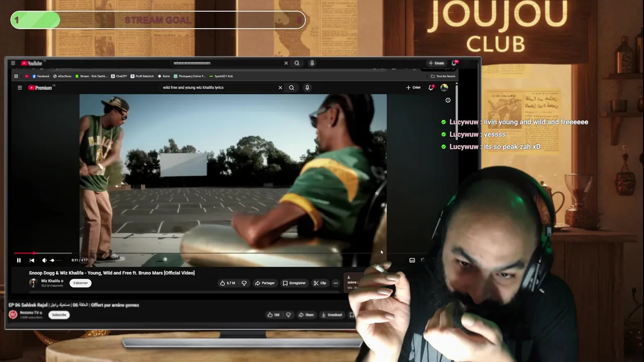Open the account avatar menu
Screen dimensions: 644x362
[x=444, y=87]
